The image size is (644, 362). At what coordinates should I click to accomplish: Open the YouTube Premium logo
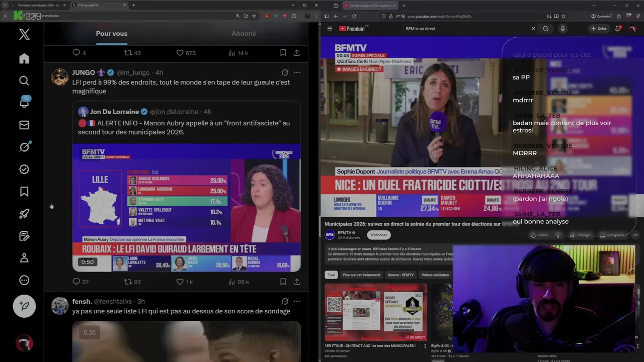click(x=352, y=29)
